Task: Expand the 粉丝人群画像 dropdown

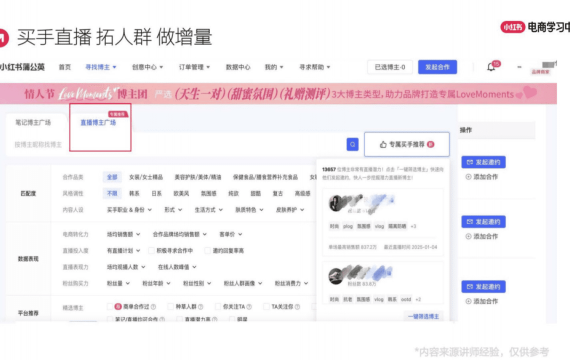Action: click(243, 283)
